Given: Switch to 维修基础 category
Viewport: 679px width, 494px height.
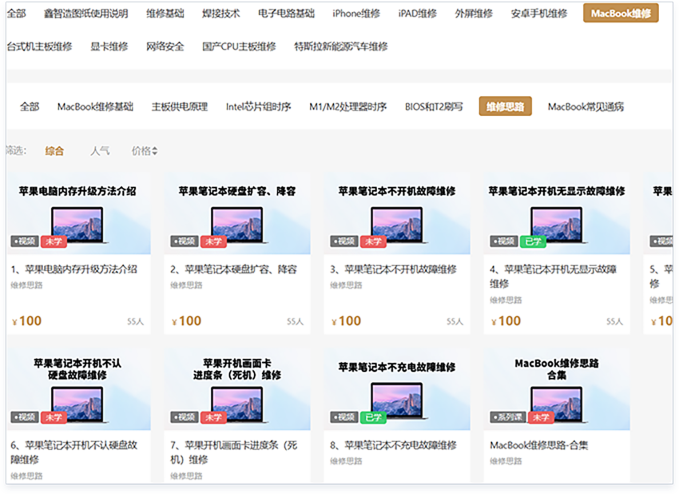Looking at the screenshot, I should point(165,13).
